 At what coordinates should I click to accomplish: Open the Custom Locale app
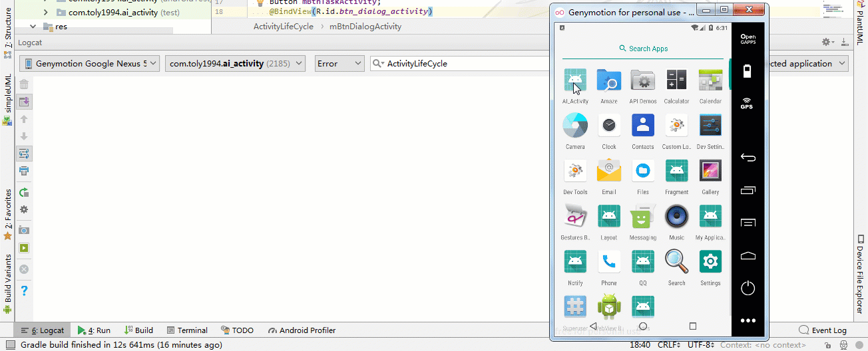pos(676,126)
